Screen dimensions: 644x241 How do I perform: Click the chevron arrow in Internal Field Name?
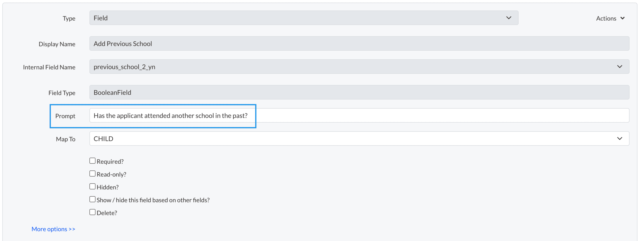(x=619, y=67)
